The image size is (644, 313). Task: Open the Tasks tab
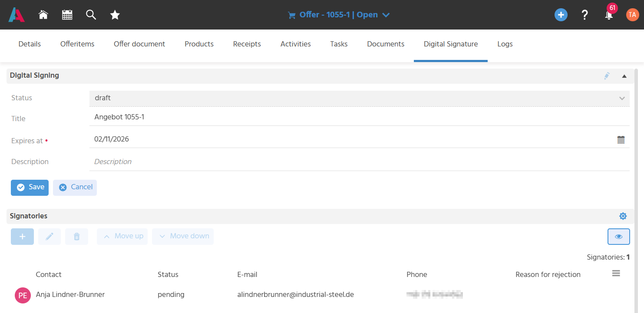[339, 44]
